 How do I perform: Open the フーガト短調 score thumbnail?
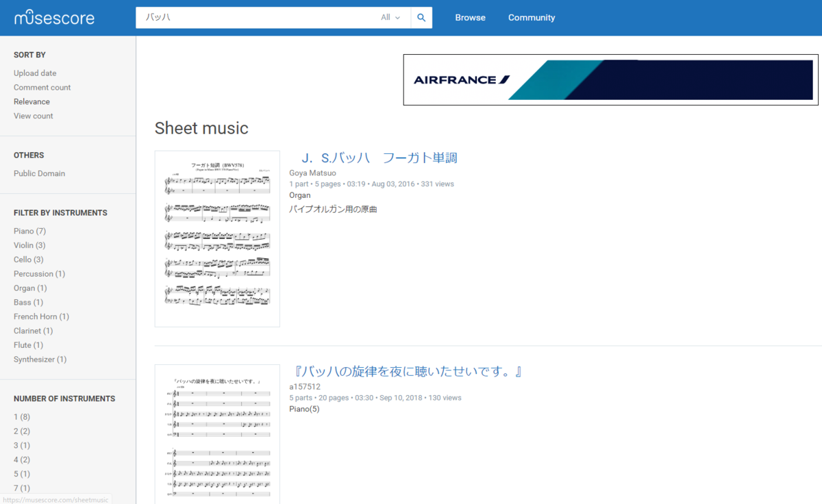[216, 238]
